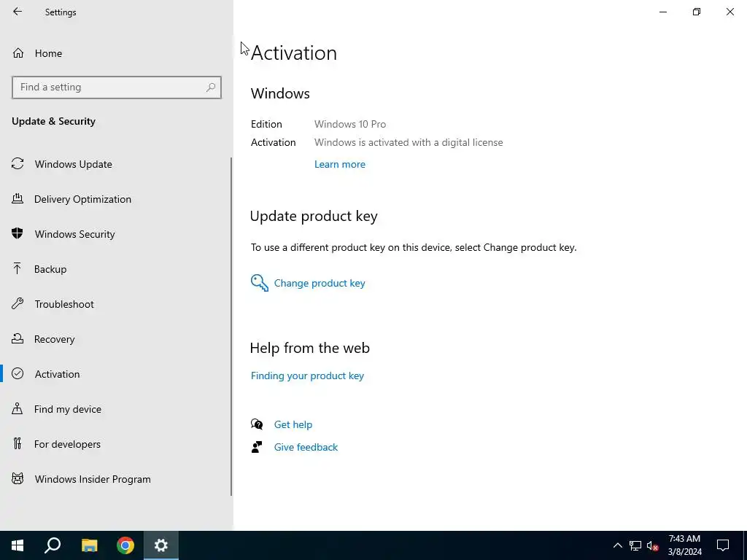Click the Windows Security shield icon
The height and width of the screenshot is (560, 747).
click(18, 233)
